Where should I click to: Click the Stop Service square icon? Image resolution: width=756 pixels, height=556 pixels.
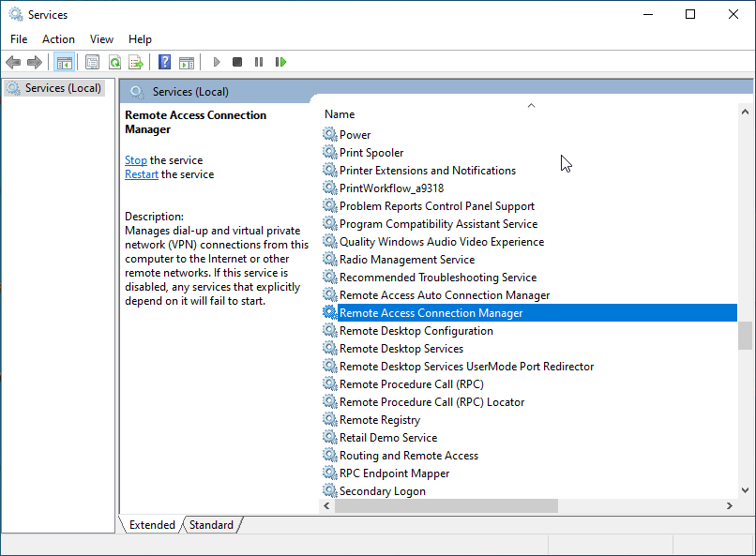point(237,62)
